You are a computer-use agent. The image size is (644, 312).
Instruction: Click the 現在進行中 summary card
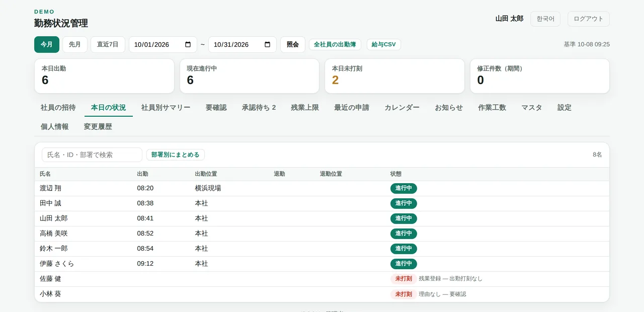coord(250,76)
